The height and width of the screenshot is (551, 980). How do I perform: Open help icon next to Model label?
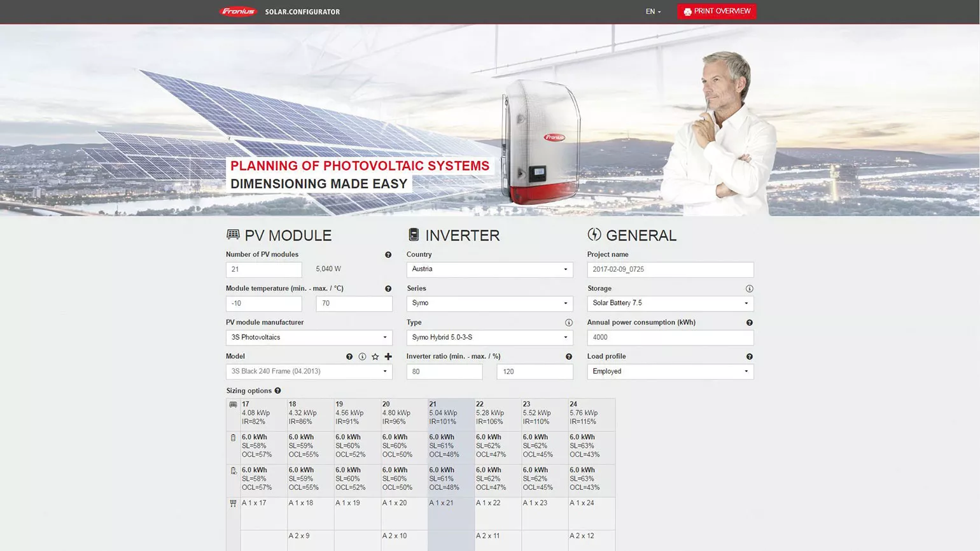pyautogui.click(x=349, y=356)
